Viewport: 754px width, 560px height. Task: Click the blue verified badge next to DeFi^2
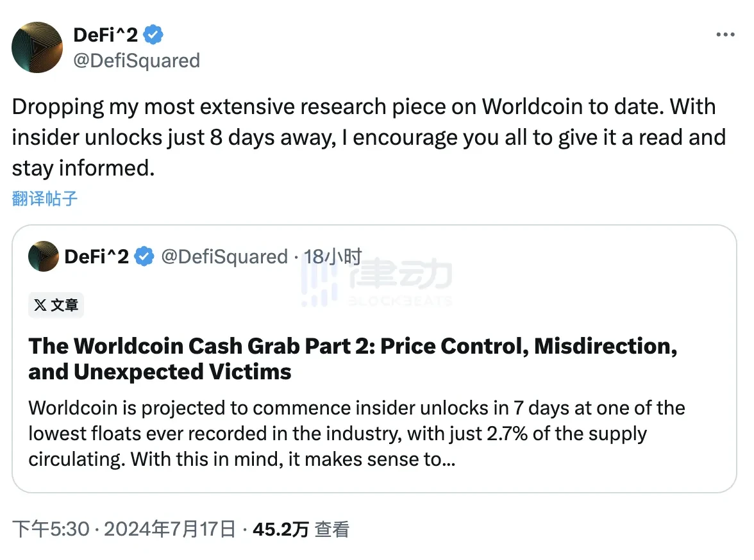153,34
